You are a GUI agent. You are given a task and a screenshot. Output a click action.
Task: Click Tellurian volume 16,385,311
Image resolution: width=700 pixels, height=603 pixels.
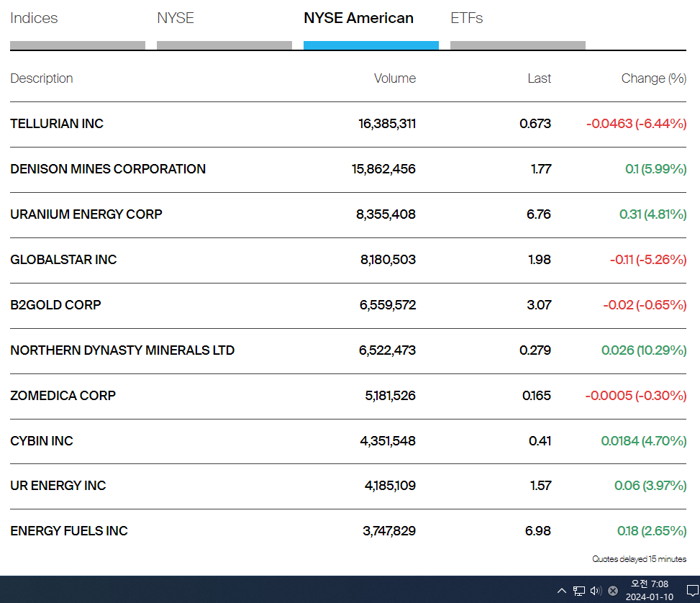point(387,124)
